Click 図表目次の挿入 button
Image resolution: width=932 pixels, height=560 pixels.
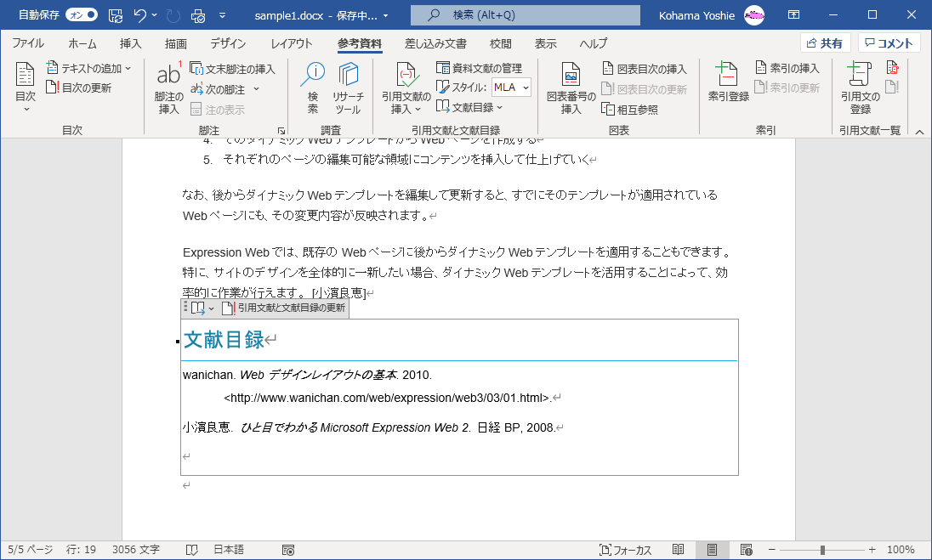click(x=645, y=69)
